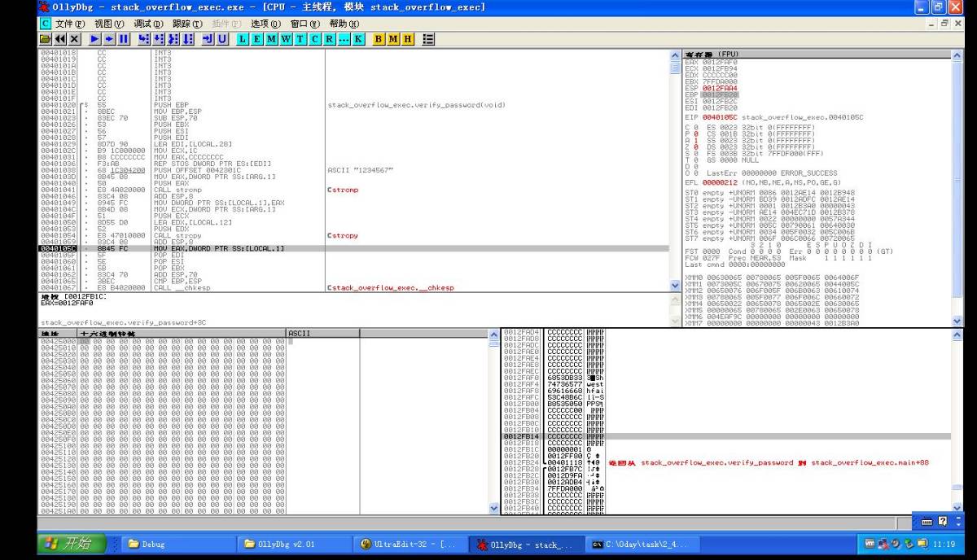The height and width of the screenshot is (560, 977).
Task: Click the 十六进制转储 dump column header
Action: [x=182, y=334]
